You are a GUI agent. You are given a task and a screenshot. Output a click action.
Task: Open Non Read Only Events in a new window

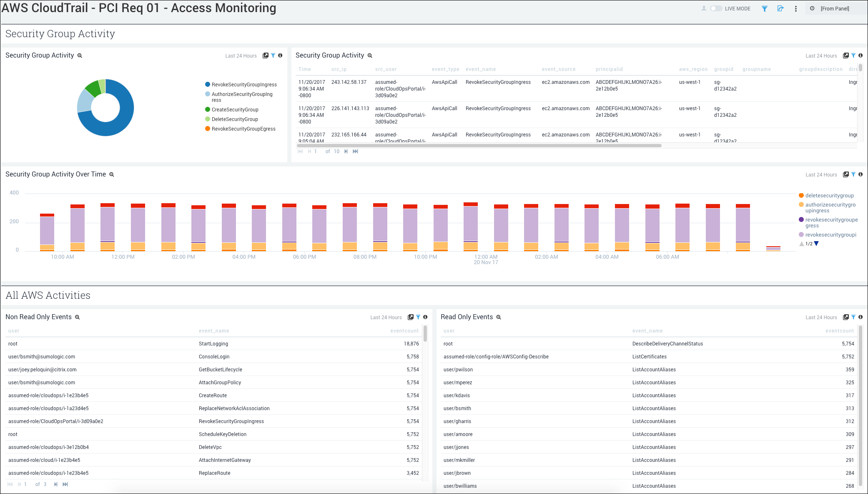(x=411, y=317)
